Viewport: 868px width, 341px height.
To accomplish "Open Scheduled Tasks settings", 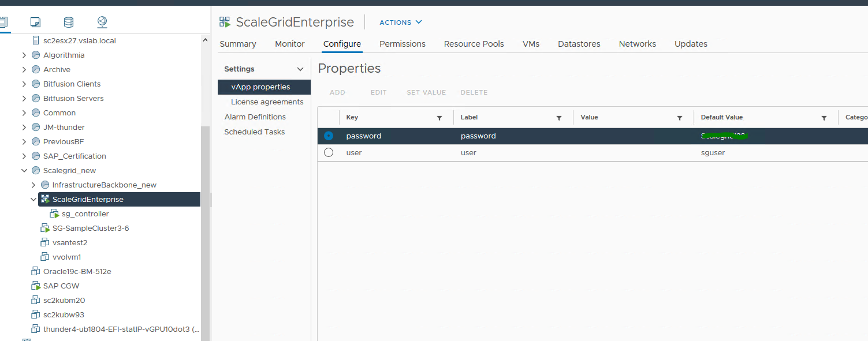I will tap(255, 132).
